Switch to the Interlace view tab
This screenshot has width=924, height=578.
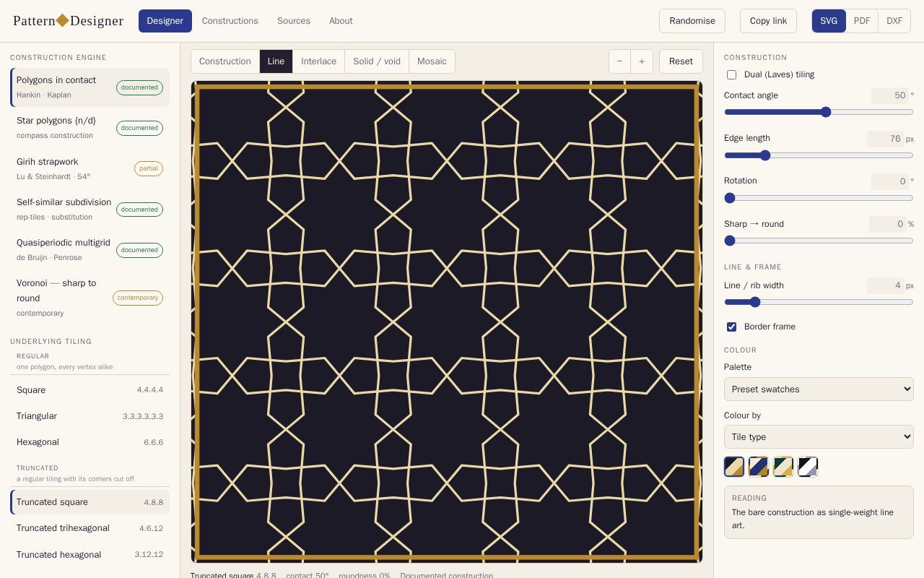318,61
